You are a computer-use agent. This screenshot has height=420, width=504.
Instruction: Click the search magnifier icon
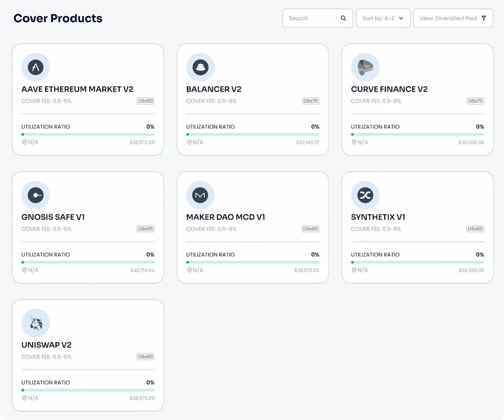tap(343, 18)
